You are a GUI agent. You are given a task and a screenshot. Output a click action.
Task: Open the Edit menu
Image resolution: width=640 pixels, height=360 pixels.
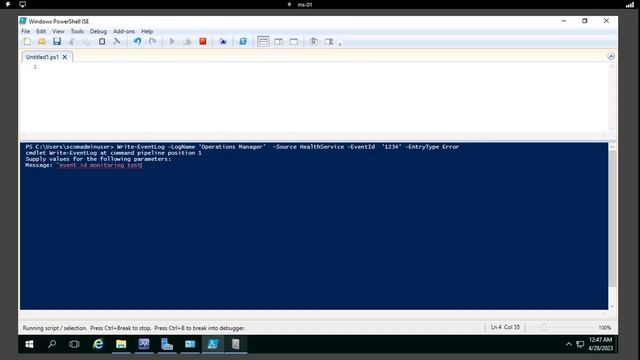coord(41,31)
